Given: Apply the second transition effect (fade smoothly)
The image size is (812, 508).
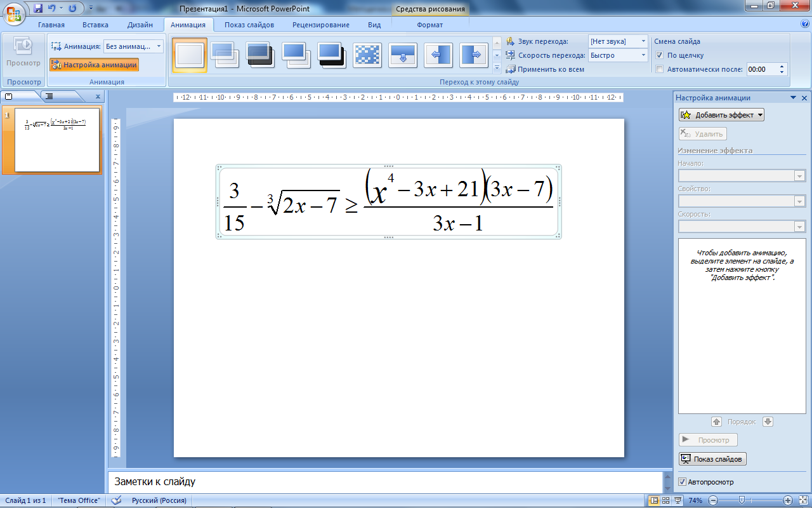Looking at the screenshot, I should click(x=225, y=55).
